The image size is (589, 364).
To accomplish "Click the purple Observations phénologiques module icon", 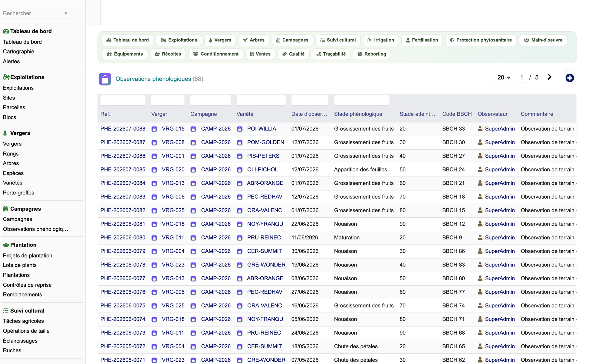I will tap(105, 79).
